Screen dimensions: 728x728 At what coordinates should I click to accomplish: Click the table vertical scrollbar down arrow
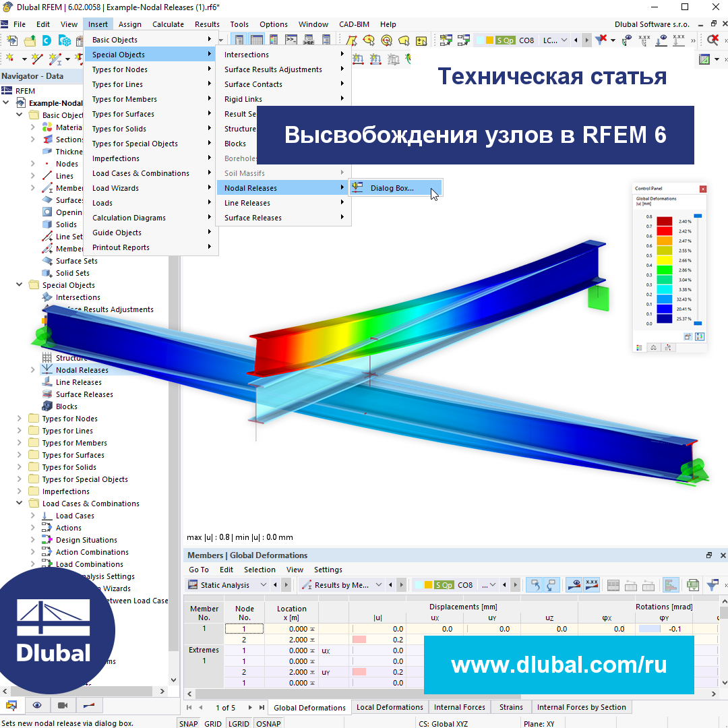tap(724, 682)
